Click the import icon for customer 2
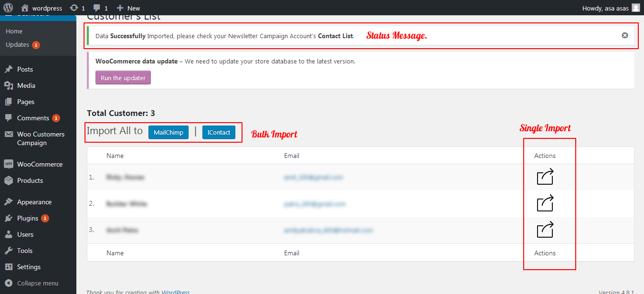Viewport: 644px width, 294px height. [x=545, y=203]
